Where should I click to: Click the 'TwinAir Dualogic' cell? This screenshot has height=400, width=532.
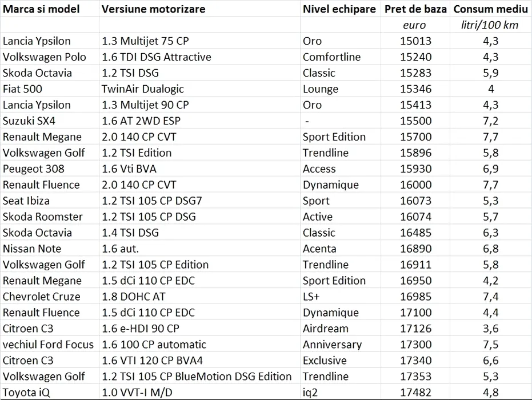tap(199, 89)
